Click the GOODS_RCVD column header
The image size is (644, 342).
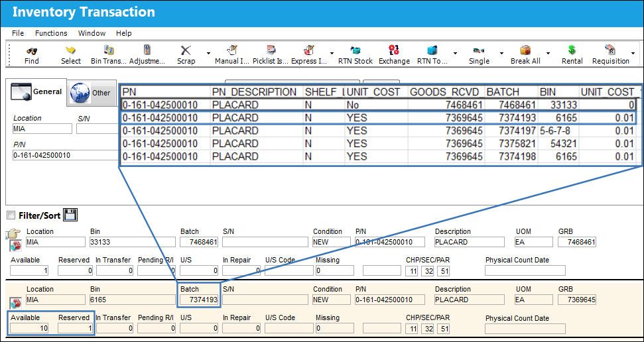pos(446,92)
